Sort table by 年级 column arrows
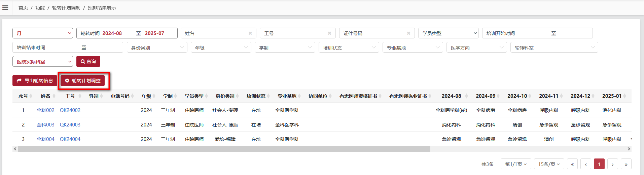 coord(154,96)
